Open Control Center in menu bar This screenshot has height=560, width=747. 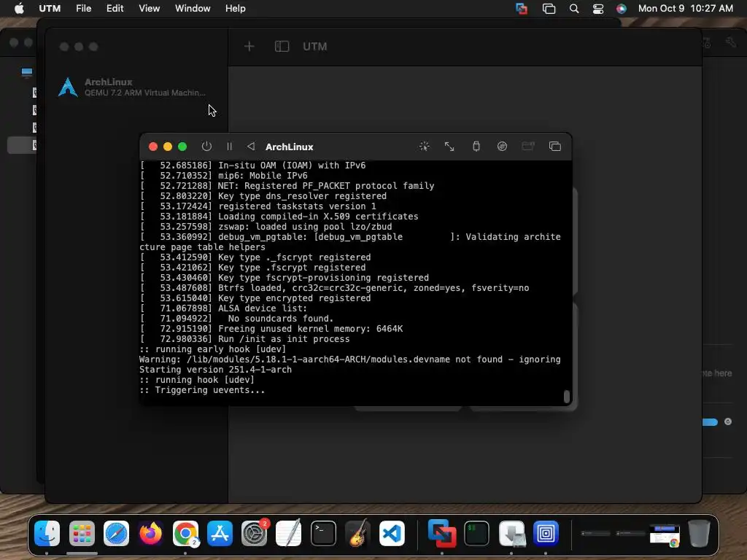598,9
